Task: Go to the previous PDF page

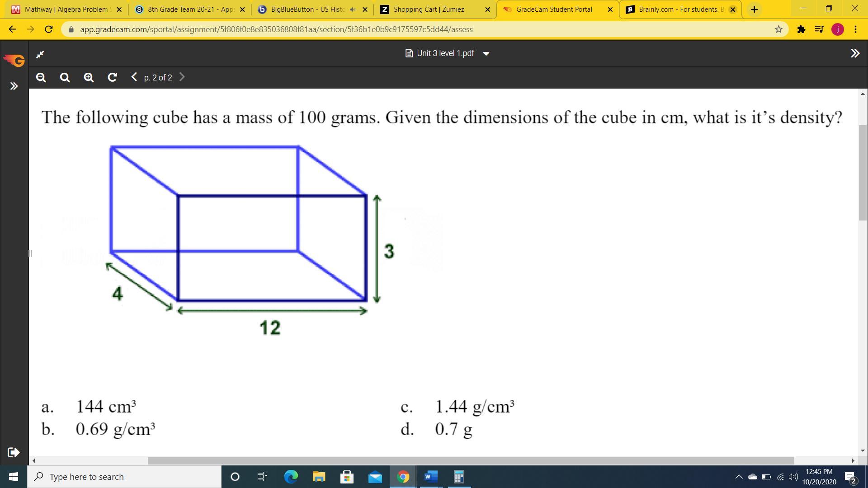Action: [x=134, y=77]
